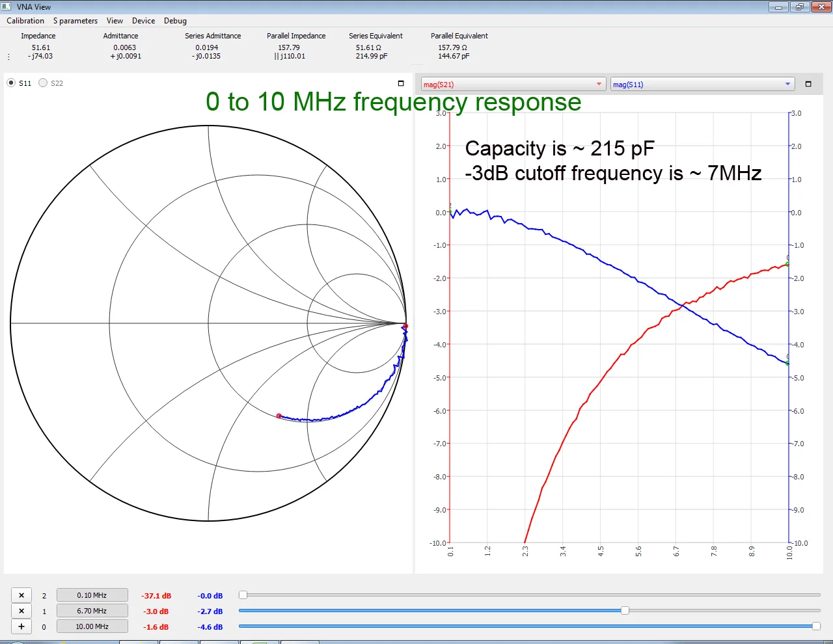Click the marker 1 slider handle
This screenshot has height=644, width=833.
[625, 610]
